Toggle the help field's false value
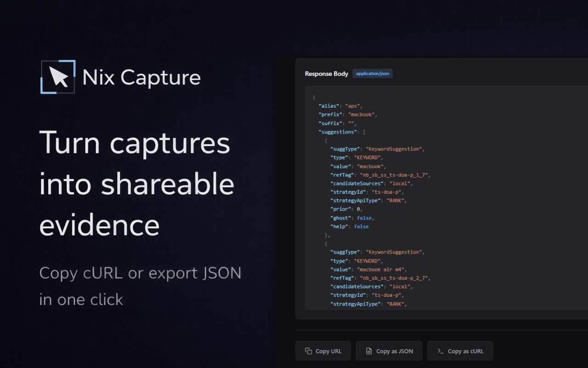The width and height of the screenshot is (588, 368). (361, 226)
